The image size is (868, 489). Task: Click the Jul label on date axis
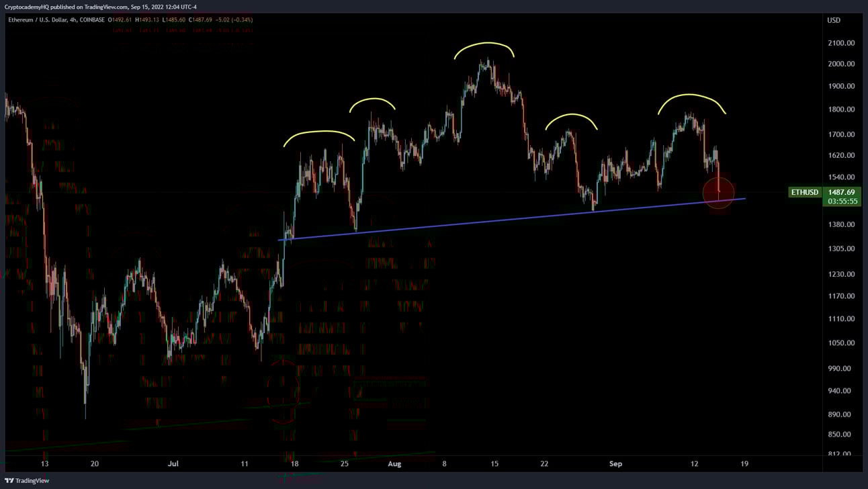(x=174, y=463)
